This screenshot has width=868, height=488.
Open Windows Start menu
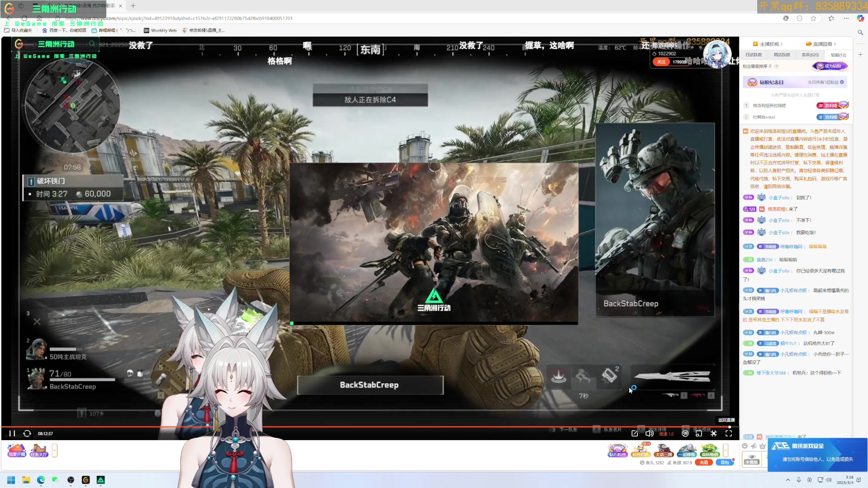(11, 480)
